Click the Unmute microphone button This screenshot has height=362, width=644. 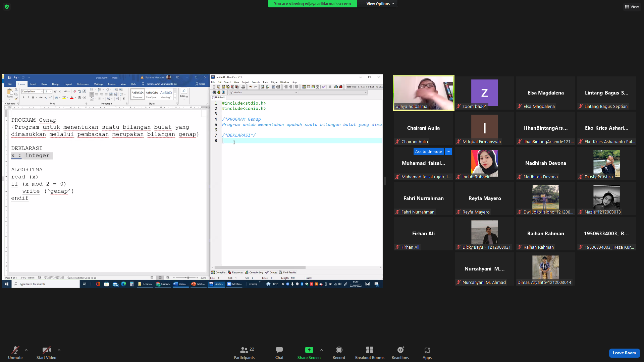[15, 353]
